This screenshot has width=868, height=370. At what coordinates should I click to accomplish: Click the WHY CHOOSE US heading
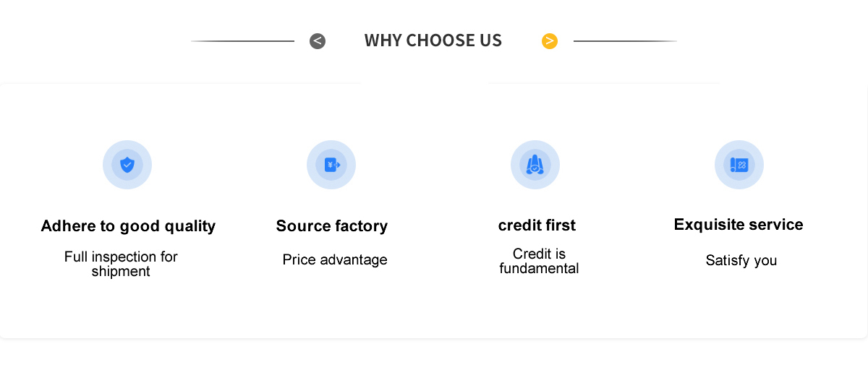[x=433, y=40]
